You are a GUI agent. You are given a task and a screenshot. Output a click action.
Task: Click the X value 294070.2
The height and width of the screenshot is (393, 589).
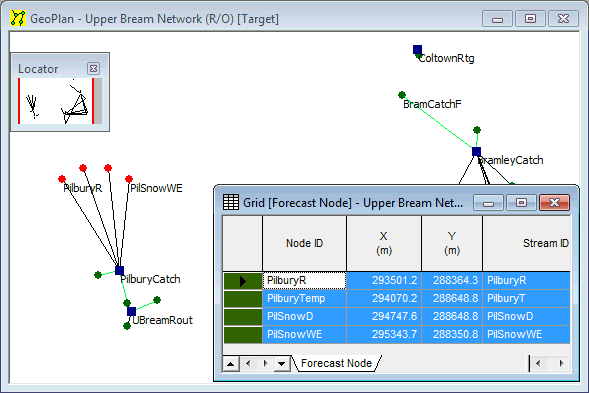pos(384,298)
